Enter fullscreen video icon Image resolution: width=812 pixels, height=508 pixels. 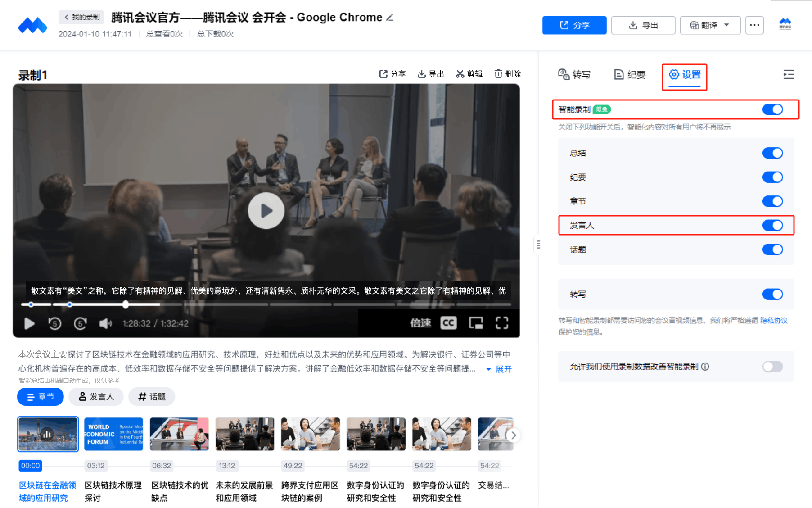tap(502, 323)
